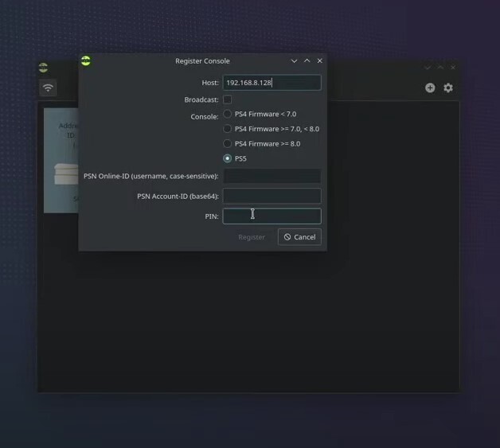
Task: Select PS4 Firmware >= 8.0 option
Action: (x=228, y=144)
